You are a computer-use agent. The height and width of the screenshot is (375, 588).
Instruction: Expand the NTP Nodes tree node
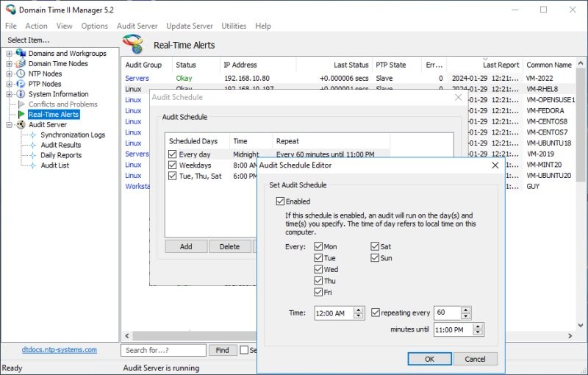click(10, 74)
